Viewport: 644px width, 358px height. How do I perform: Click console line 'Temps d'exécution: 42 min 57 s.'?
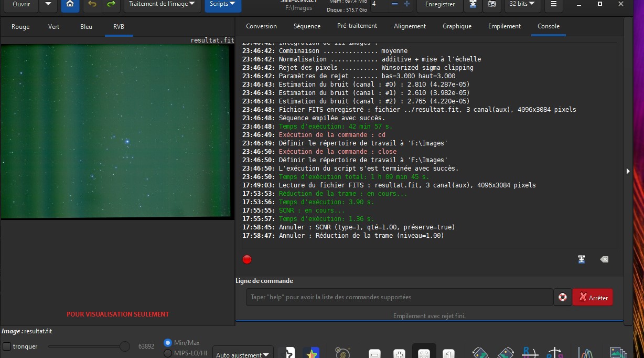click(x=336, y=127)
